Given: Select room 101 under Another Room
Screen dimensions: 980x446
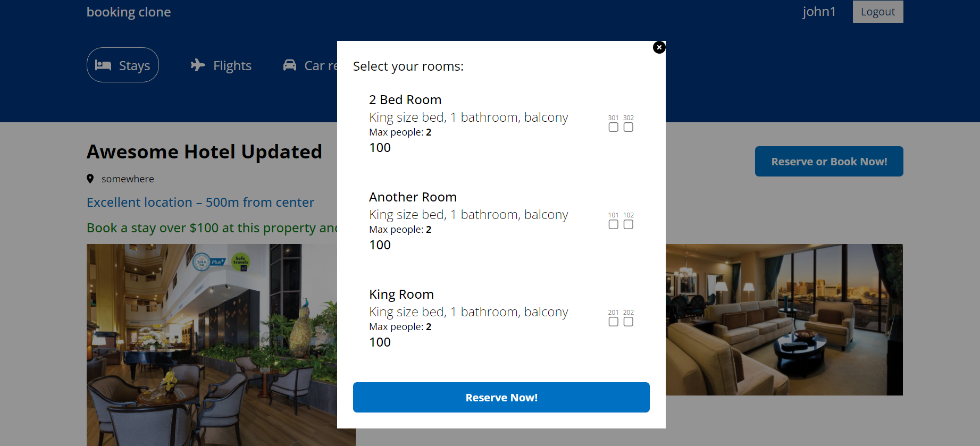Looking at the screenshot, I should [x=613, y=224].
